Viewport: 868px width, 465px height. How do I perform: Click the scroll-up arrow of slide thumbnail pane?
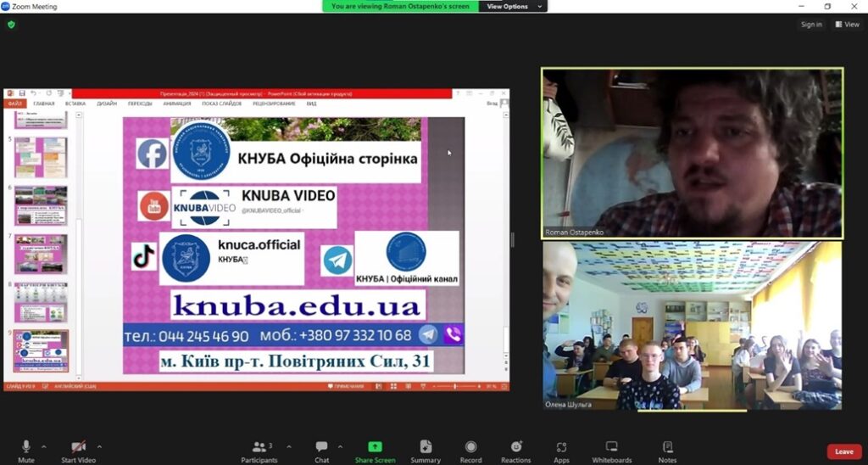coord(79,115)
